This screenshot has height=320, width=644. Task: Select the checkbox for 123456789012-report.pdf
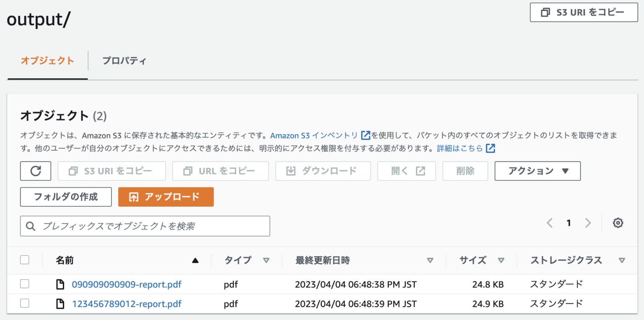pyautogui.click(x=24, y=304)
